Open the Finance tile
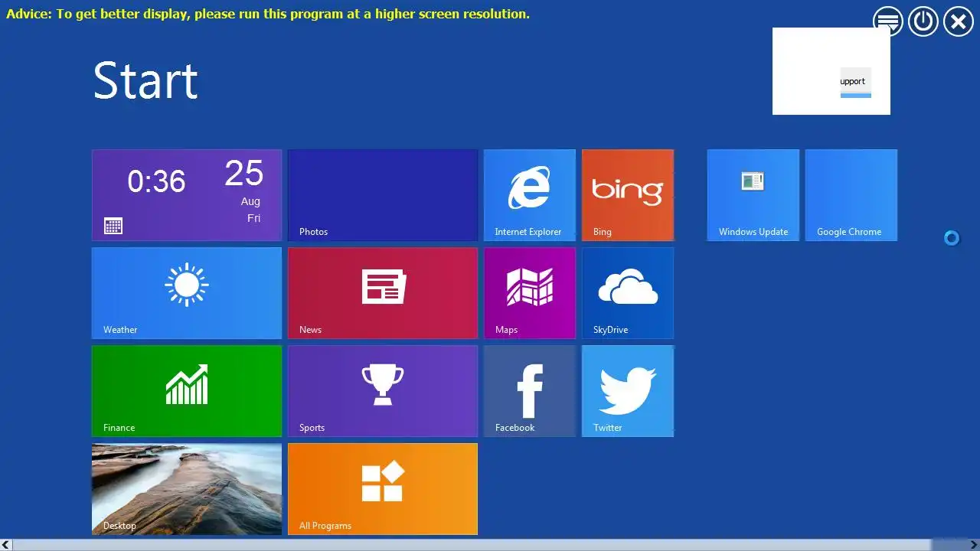This screenshot has height=551, width=980. pos(187,391)
